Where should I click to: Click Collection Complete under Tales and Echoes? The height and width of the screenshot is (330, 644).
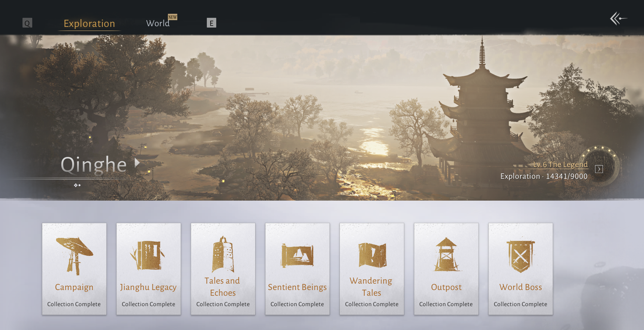tap(223, 304)
